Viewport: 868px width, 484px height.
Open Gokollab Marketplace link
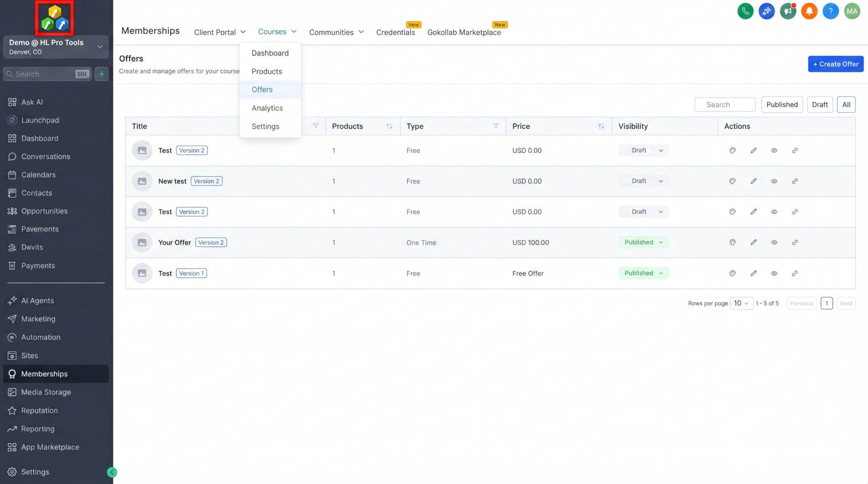[464, 32]
